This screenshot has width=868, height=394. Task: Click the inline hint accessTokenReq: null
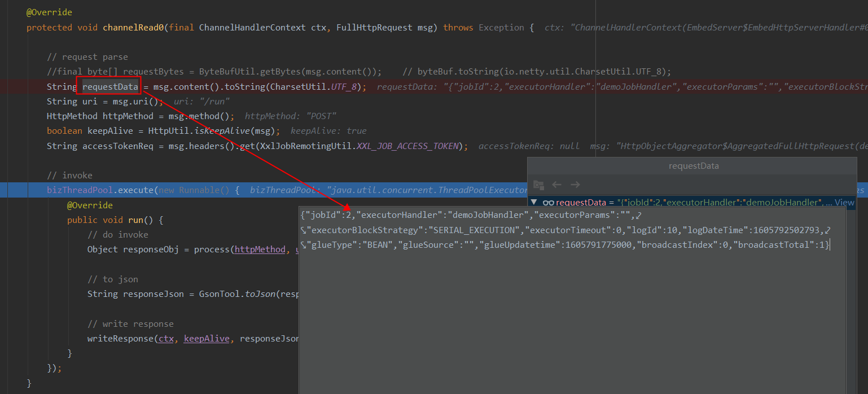click(529, 146)
